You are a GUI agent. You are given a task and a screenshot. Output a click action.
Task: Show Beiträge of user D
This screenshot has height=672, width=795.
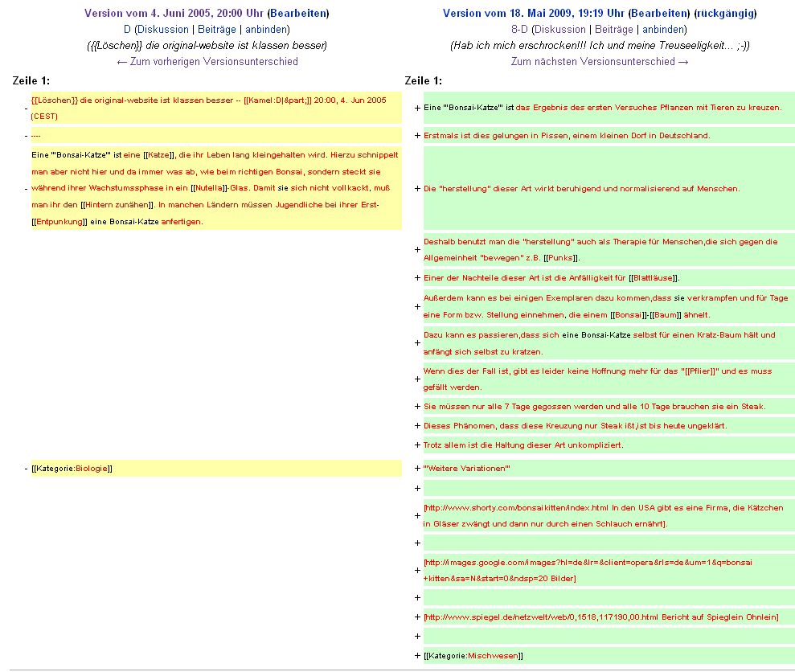(x=217, y=29)
